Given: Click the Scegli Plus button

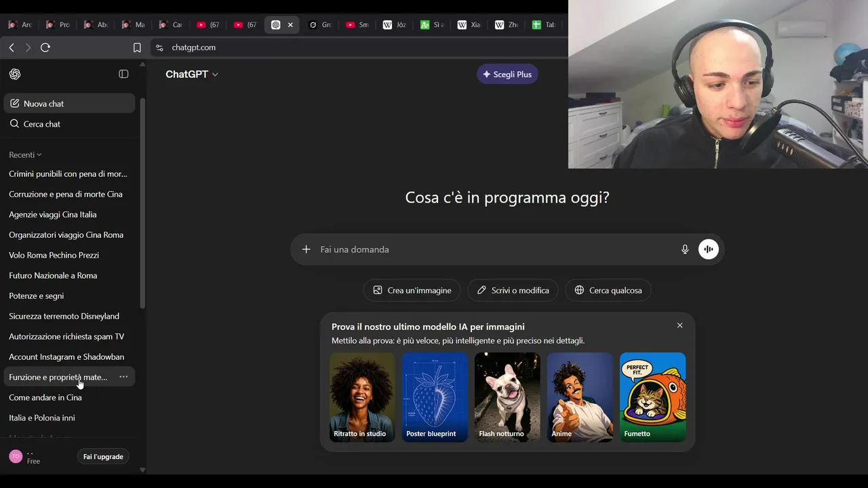Looking at the screenshot, I should tap(507, 74).
